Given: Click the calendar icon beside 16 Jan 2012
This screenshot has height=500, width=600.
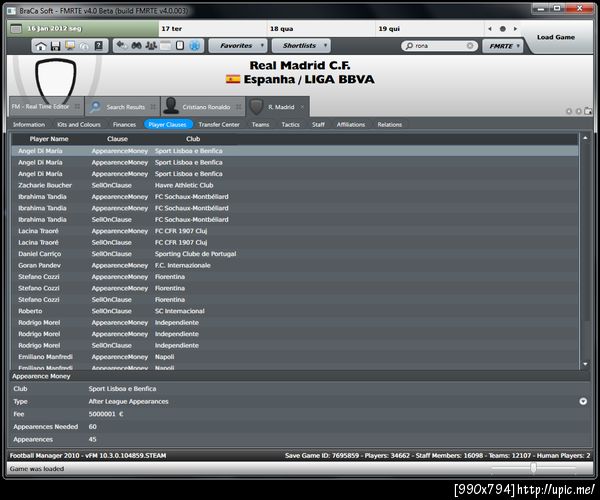Looking at the screenshot, I should (x=16, y=29).
